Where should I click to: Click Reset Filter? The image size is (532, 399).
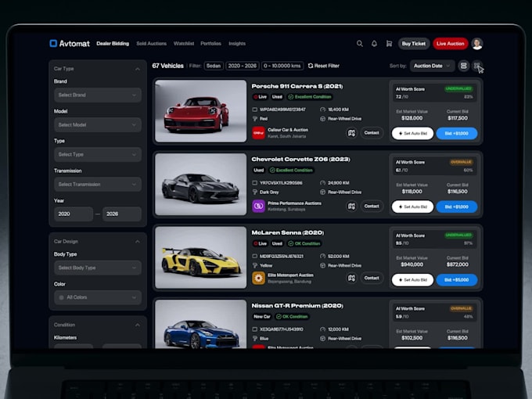point(324,66)
